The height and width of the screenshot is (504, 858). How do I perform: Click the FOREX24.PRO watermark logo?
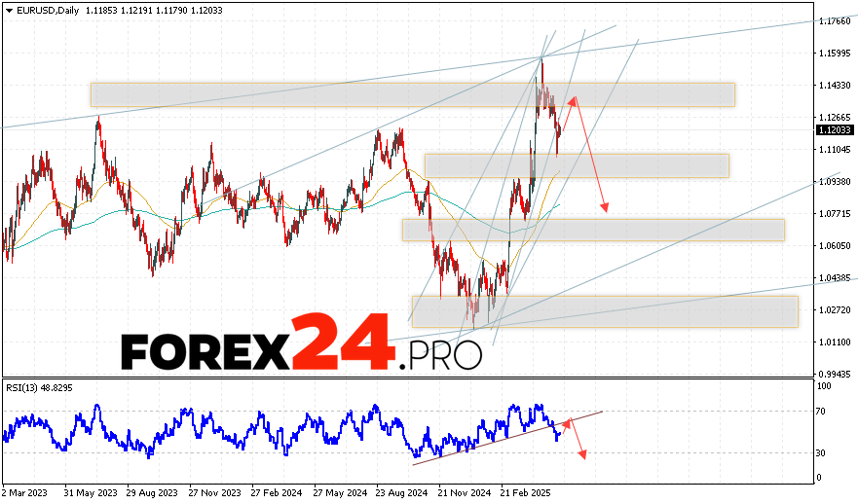(x=301, y=343)
